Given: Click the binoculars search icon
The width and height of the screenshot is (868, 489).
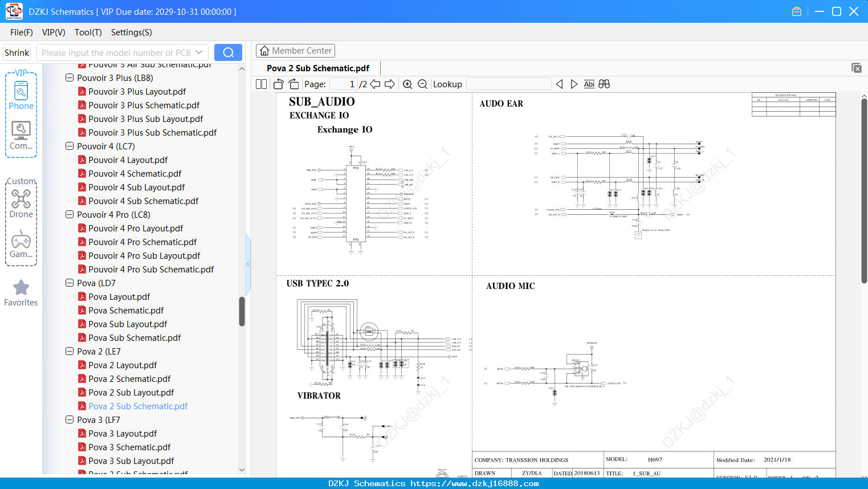Looking at the screenshot, I should coord(604,84).
